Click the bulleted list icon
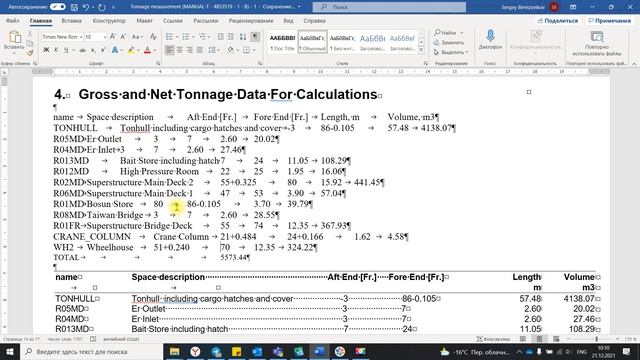 pos(169,37)
